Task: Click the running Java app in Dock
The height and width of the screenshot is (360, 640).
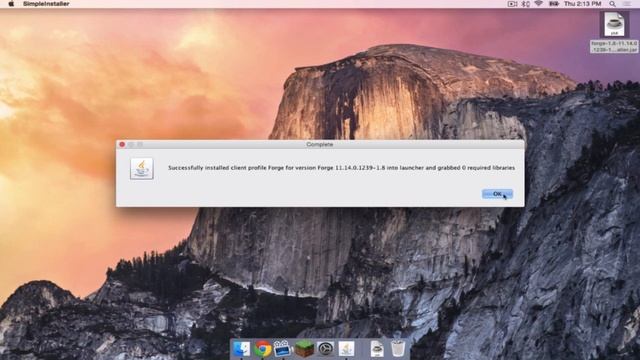Action: pyautogui.click(x=347, y=349)
